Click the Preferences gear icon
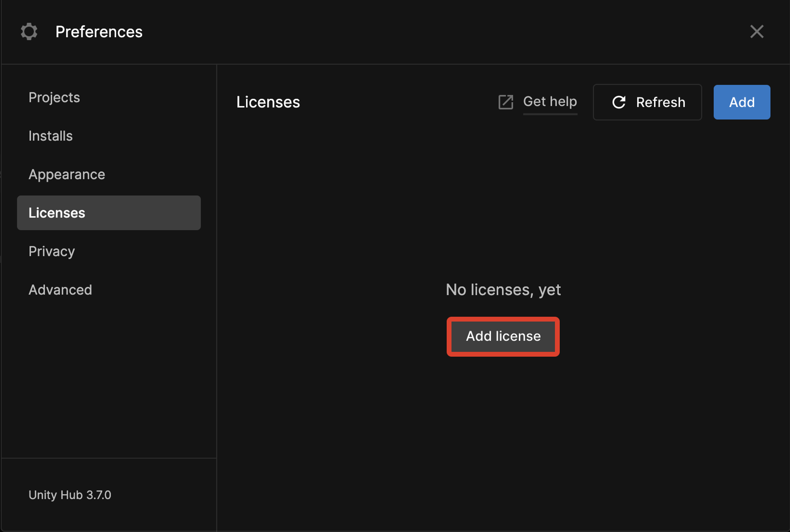The width and height of the screenshot is (790, 532). [x=29, y=32]
